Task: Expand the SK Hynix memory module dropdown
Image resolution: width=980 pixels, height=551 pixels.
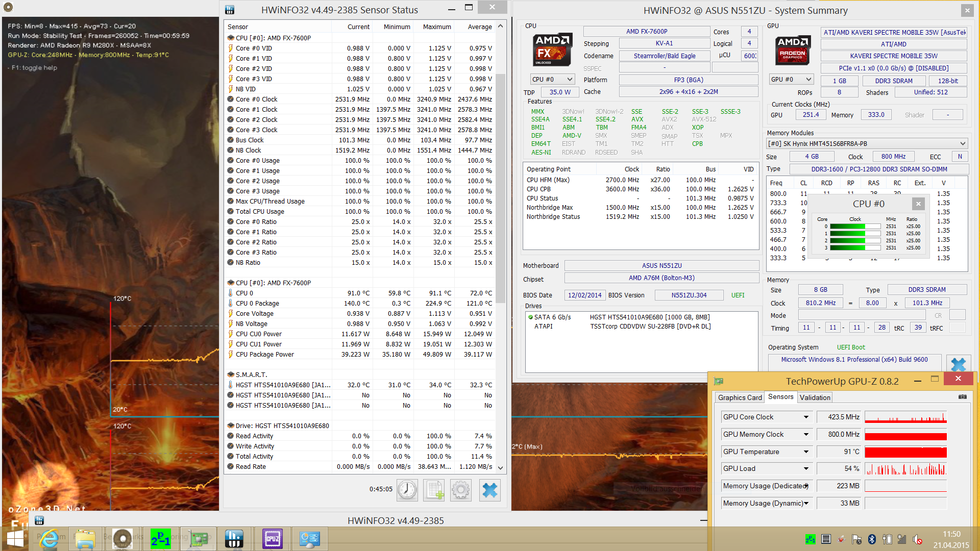Action: [x=962, y=144]
